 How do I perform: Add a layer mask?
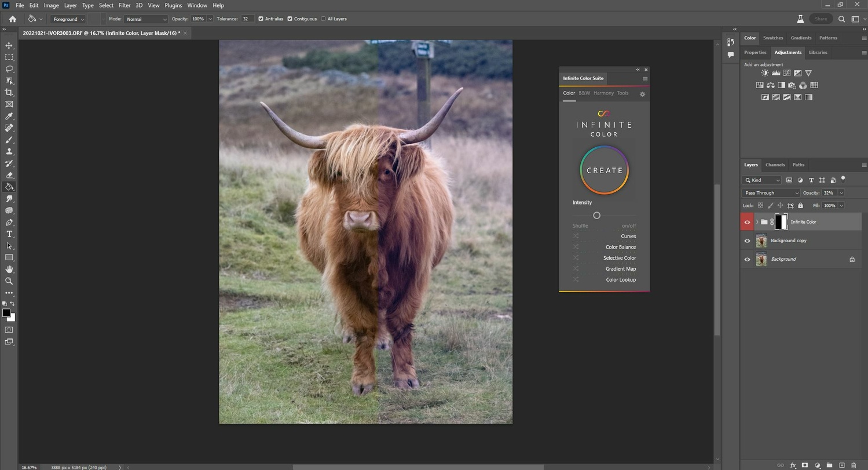(805, 465)
